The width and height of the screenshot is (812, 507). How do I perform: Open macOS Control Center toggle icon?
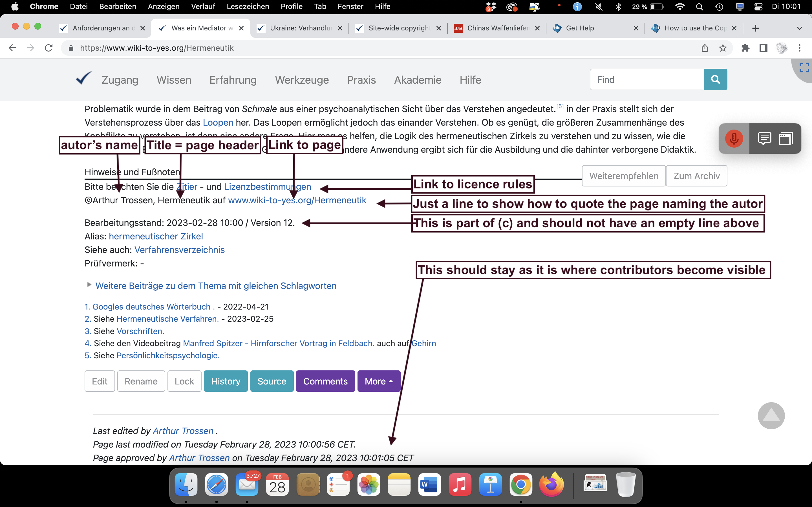[758, 6]
